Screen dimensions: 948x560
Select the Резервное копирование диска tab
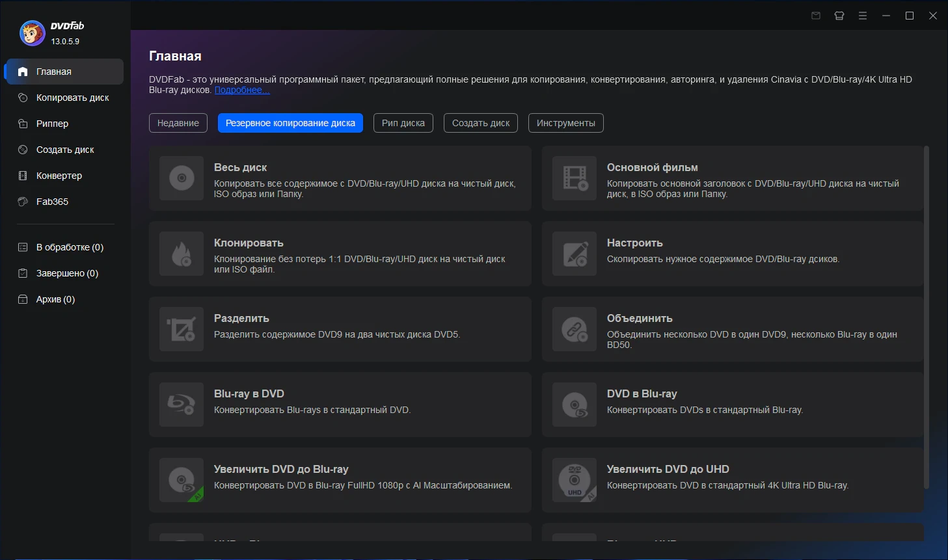coord(290,123)
